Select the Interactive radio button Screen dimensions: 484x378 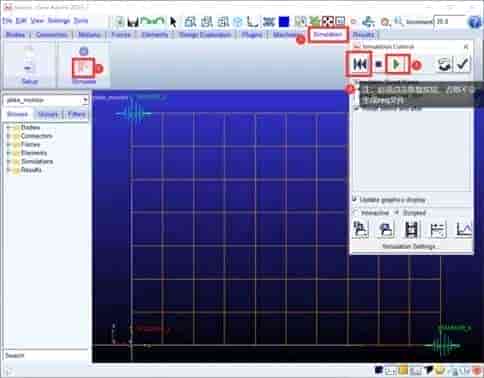[x=356, y=213]
